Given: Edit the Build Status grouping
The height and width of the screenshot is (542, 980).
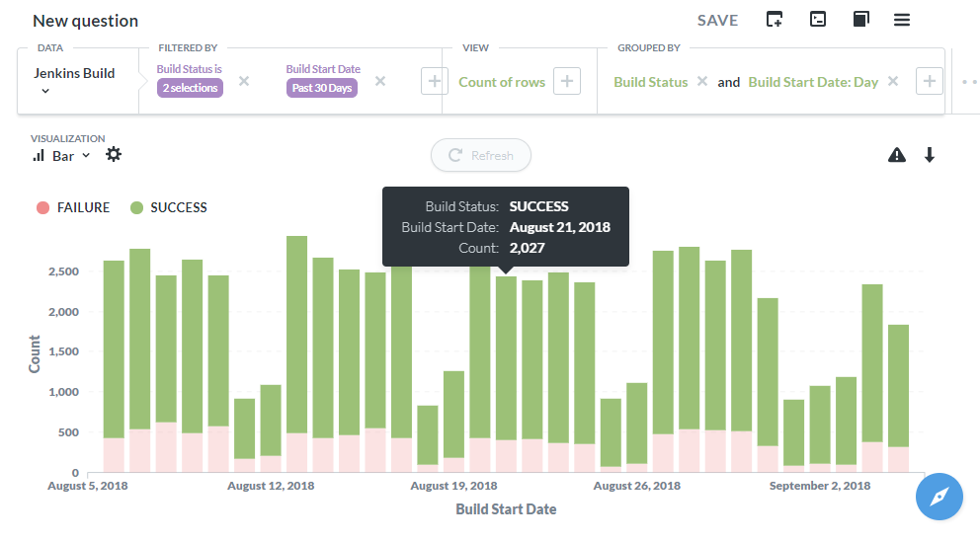Looking at the screenshot, I should coord(651,82).
